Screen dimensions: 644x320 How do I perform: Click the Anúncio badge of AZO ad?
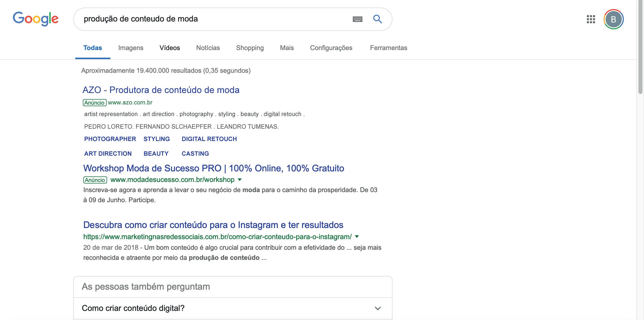click(x=94, y=103)
